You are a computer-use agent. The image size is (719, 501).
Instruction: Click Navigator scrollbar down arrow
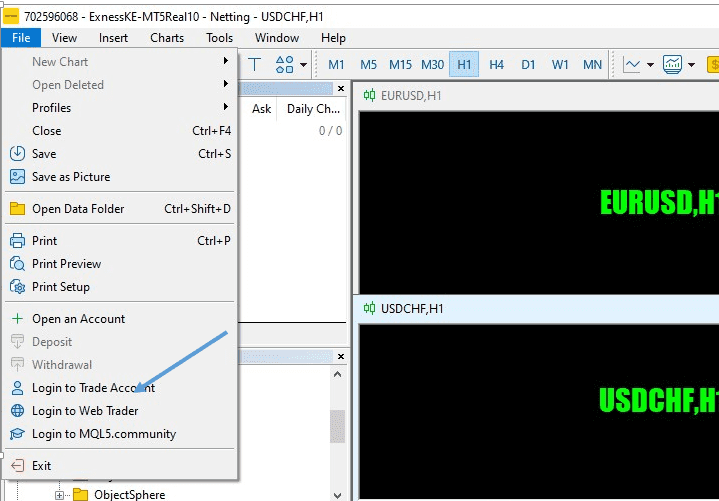[338, 495]
